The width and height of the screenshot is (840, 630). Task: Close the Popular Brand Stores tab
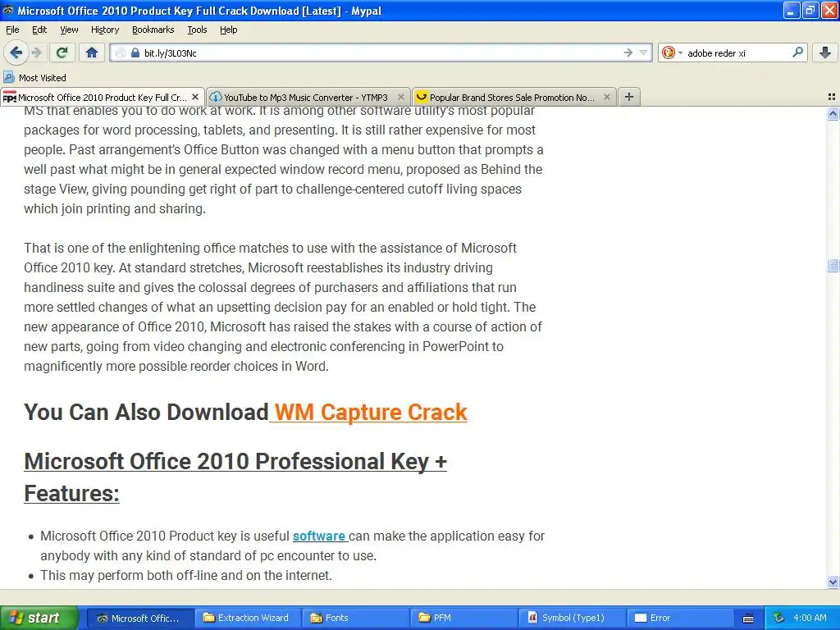point(606,97)
